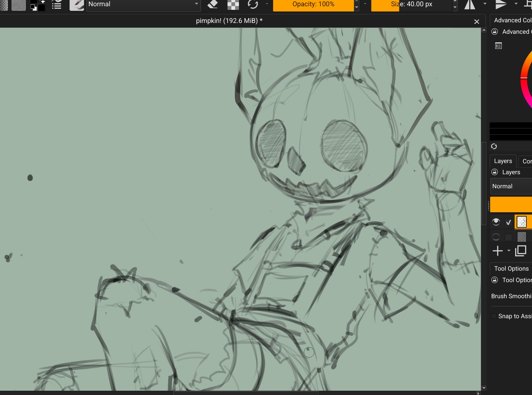Select the Tool Options tab

click(x=511, y=269)
